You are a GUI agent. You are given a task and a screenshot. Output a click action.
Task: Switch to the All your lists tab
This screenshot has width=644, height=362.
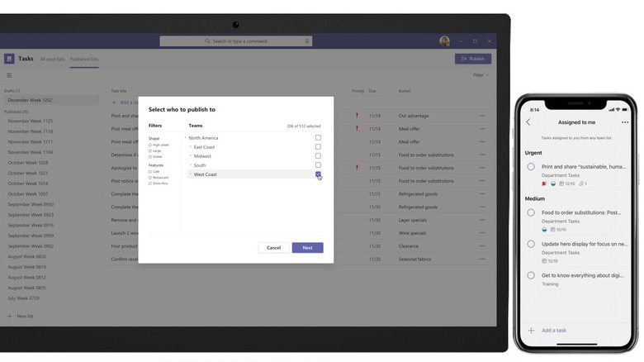click(x=53, y=60)
